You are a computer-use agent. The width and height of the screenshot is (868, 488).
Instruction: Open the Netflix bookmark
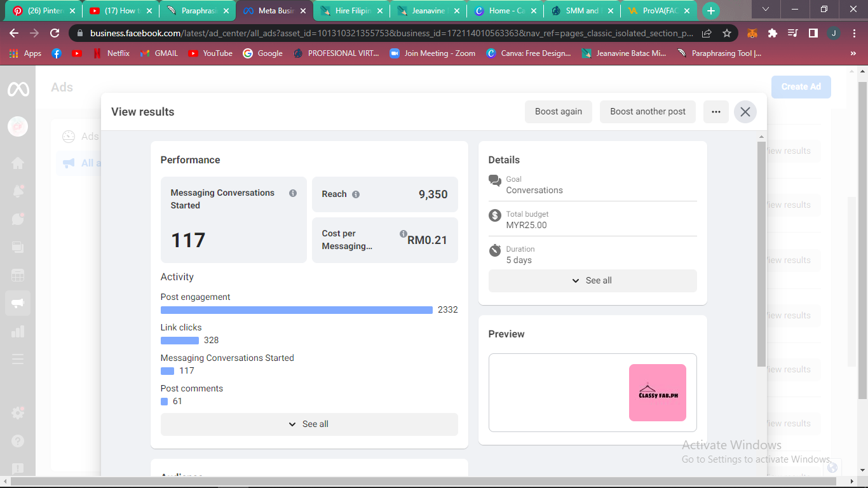pos(112,53)
